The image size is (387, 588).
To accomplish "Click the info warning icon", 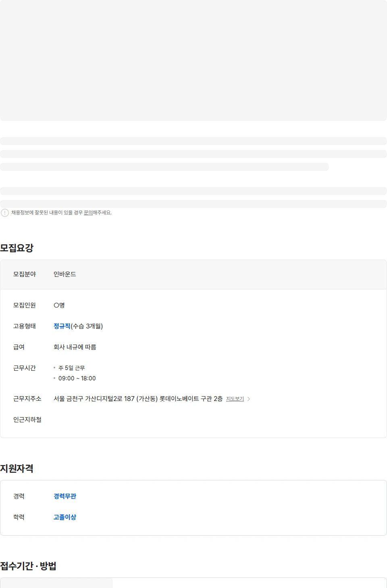I will 5,213.
